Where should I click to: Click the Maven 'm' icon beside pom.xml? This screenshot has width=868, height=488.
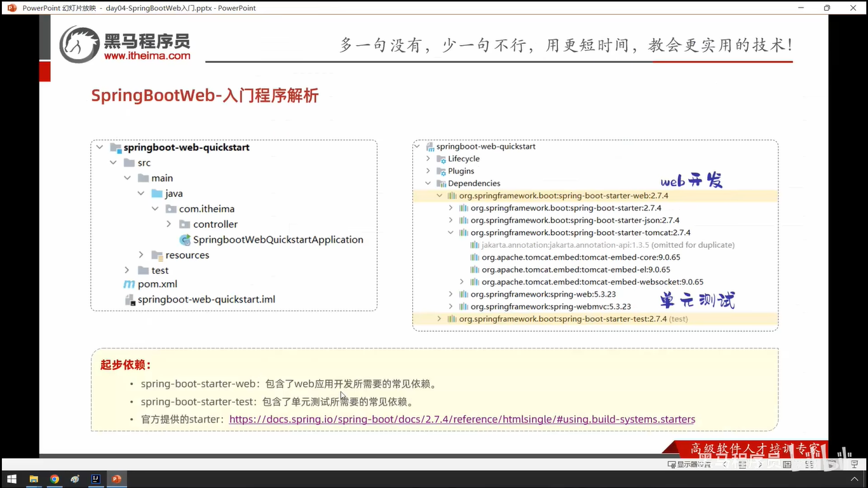(x=129, y=284)
